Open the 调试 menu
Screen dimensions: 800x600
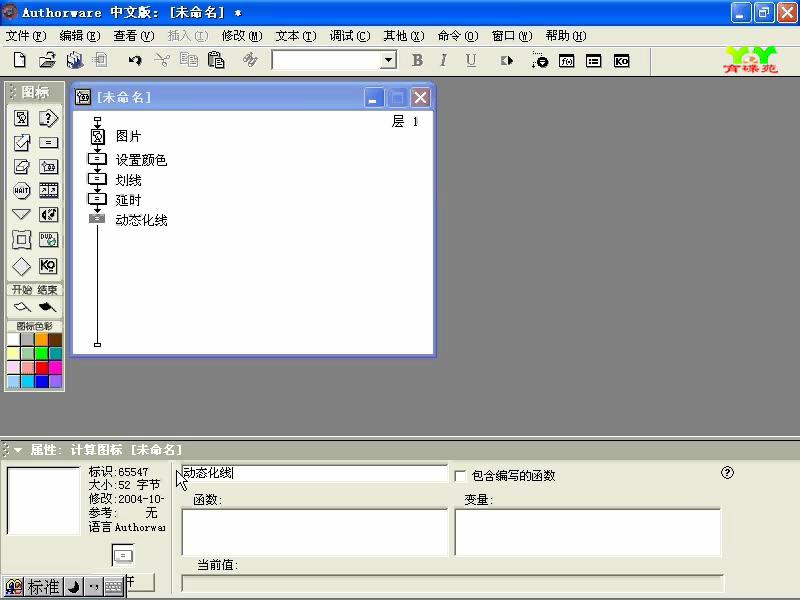[x=350, y=36]
